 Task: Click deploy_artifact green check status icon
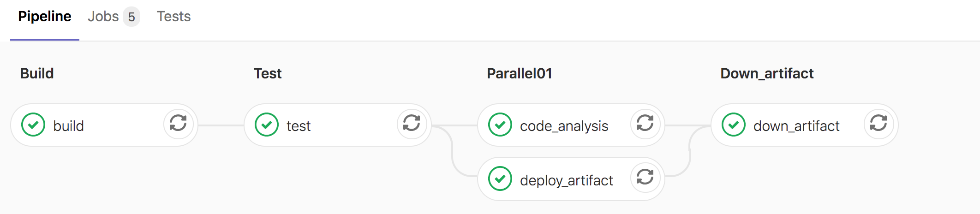tap(500, 179)
